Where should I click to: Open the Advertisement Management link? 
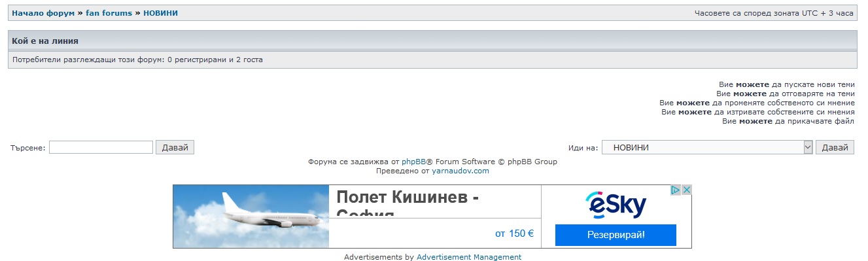click(469, 257)
